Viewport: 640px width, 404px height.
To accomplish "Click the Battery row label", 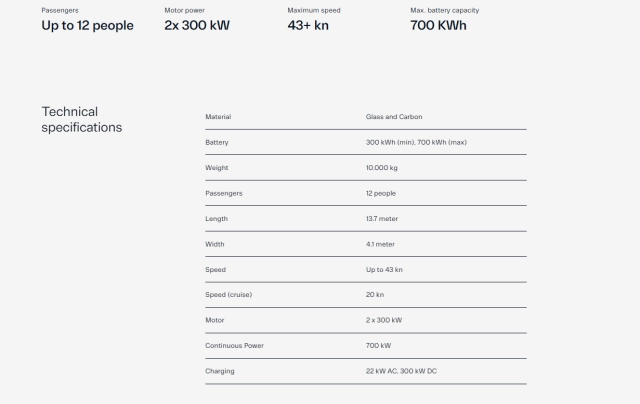I will [x=217, y=142].
